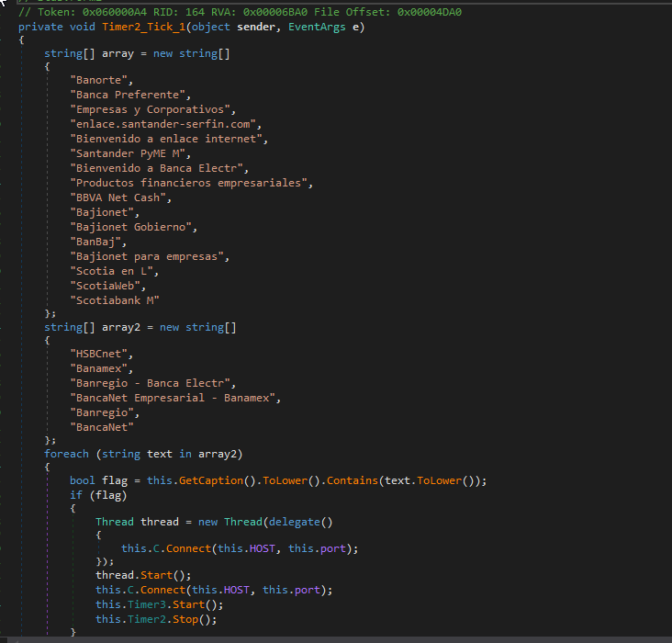Click the "ScotiaWeb" string literal
The height and width of the screenshot is (643, 672).
[105, 286]
